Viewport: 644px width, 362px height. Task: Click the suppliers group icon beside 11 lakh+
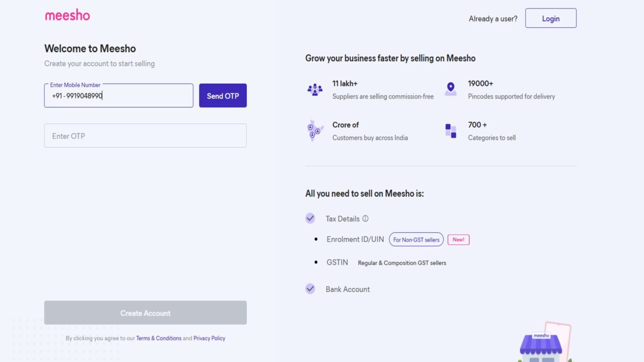point(315,90)
